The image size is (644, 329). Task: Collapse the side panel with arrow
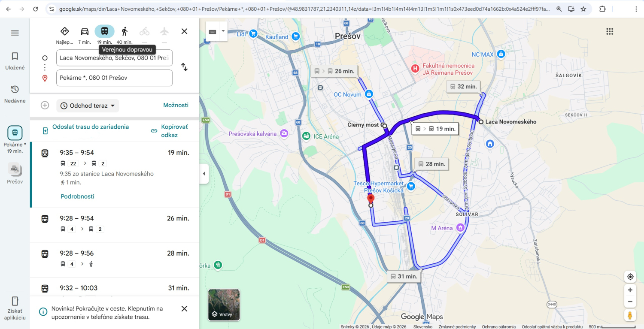[204, 174]
